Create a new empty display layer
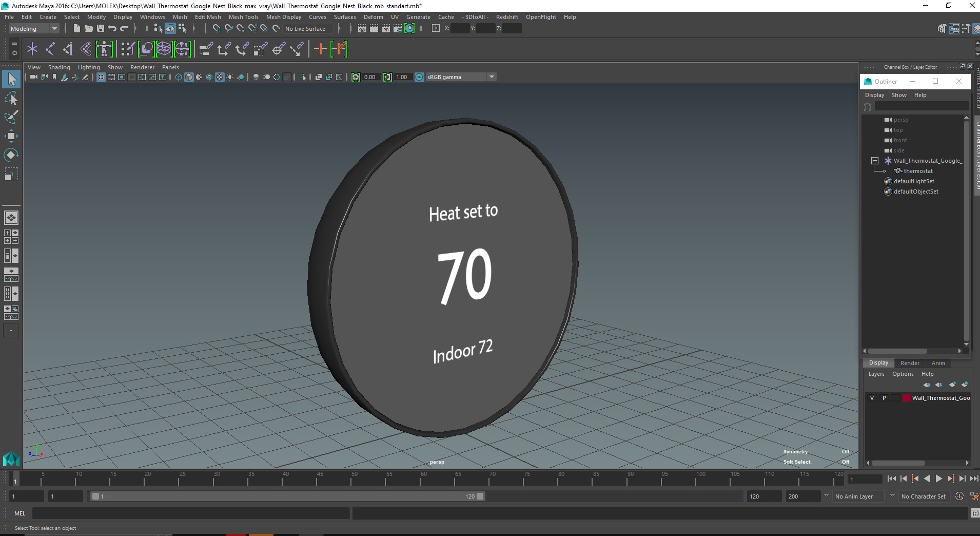The height and width of the screenshot is (536, 980). (x=953, y=385)
